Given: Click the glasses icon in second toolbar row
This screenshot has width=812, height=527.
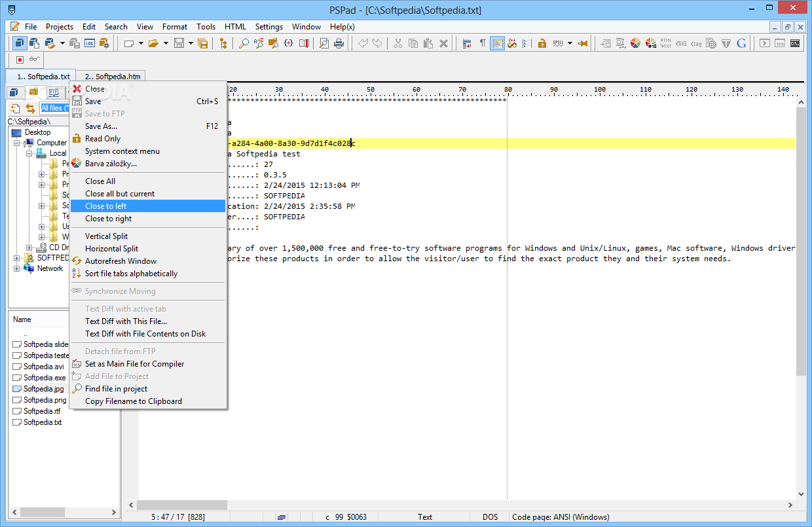Looking at the screenshot, I should pos(35,60).
